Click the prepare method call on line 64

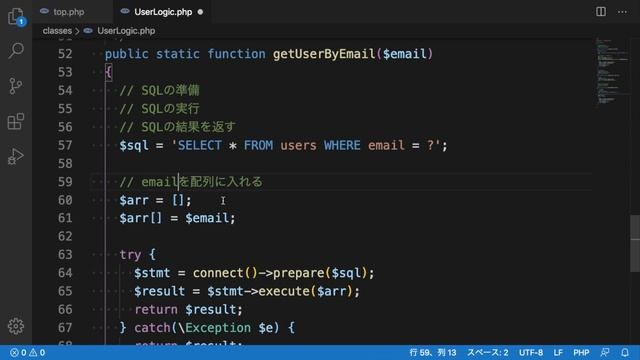coord(298,273)
